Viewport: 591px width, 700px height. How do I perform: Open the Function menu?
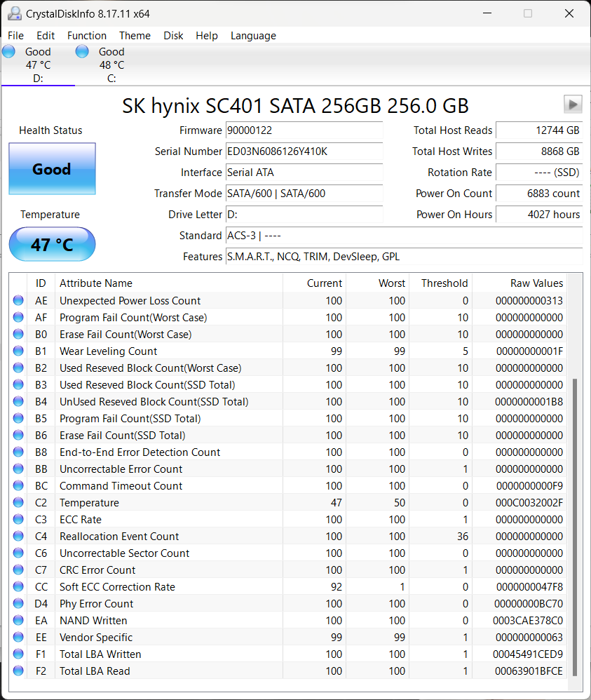pos(87,36)
